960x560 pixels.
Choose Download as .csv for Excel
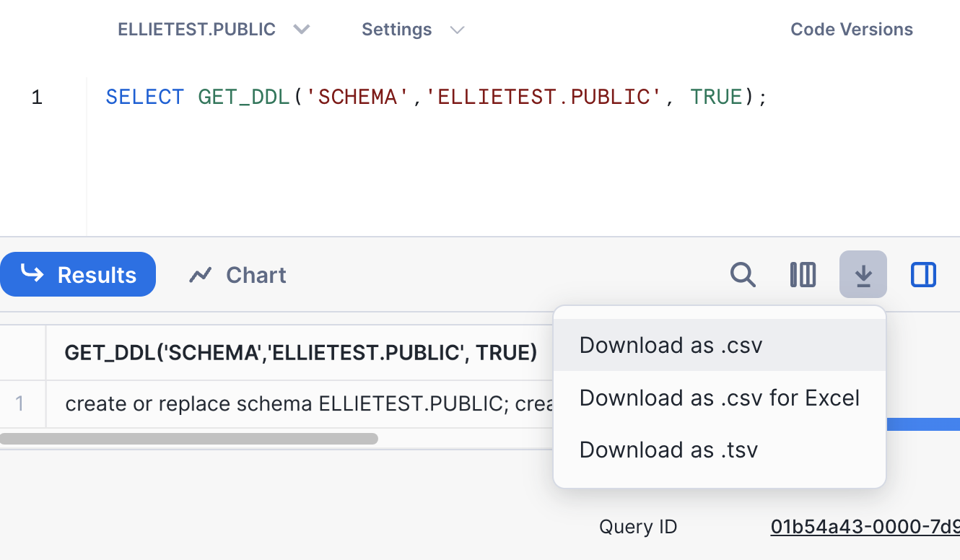click(720, 398)
